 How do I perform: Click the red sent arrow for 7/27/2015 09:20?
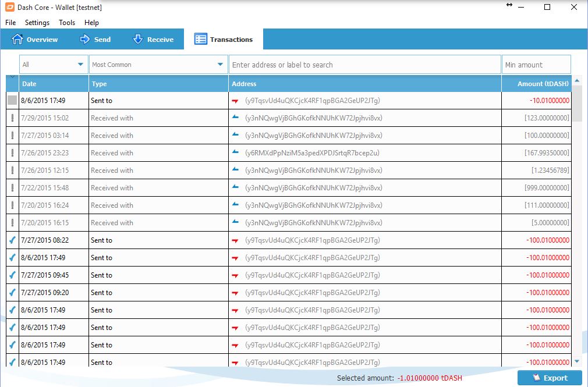click(x=235, y=293)
